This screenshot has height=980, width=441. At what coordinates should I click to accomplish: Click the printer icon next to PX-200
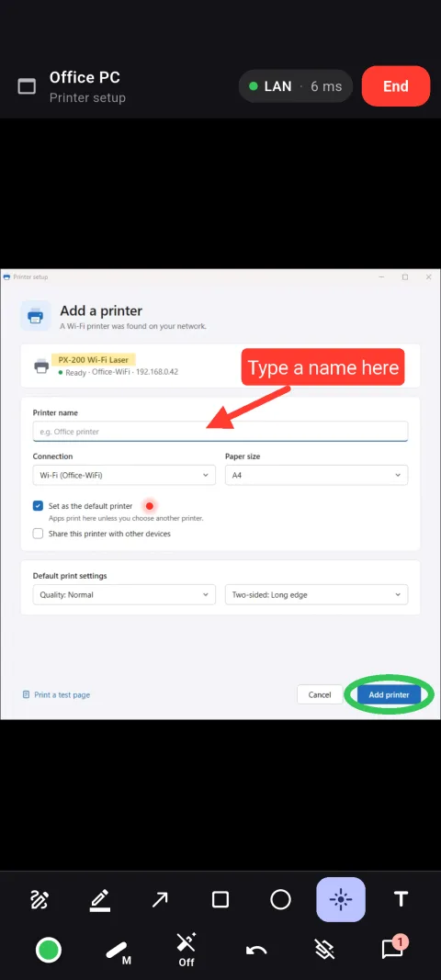coord(41,366)
